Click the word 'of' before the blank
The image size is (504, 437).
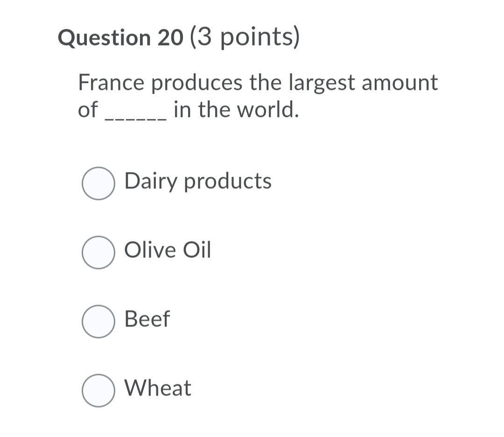88,109
